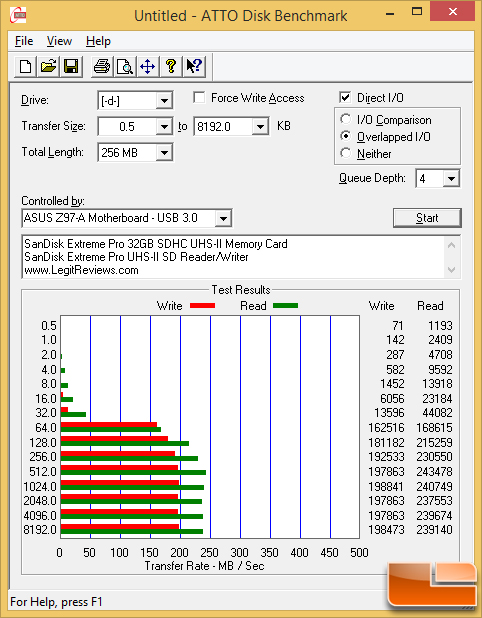Save benchmark results with the floppy icon
482x618 pixels.
[x=71, y=66]
